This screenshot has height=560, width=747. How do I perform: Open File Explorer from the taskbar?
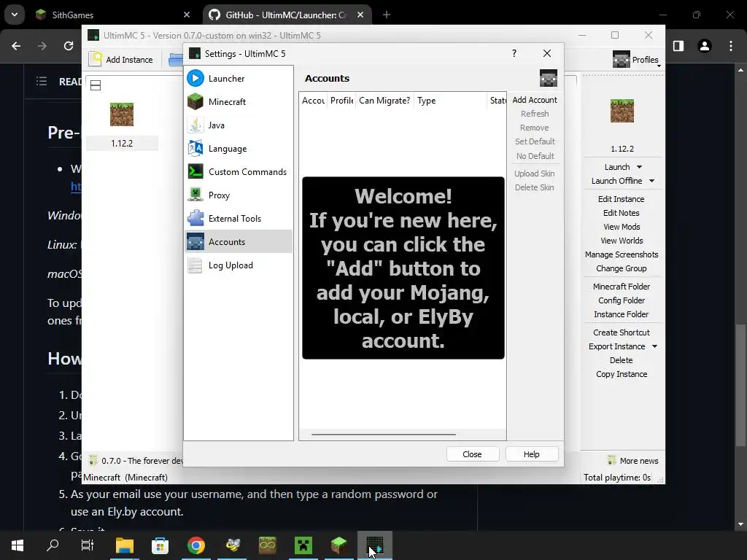pyautogui.click(x=124, y=545)
